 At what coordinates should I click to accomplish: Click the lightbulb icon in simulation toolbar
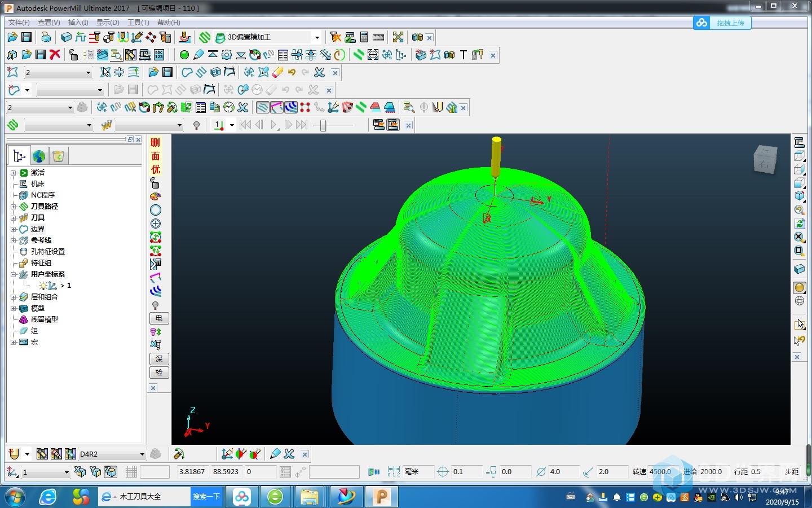click(196, 125)
